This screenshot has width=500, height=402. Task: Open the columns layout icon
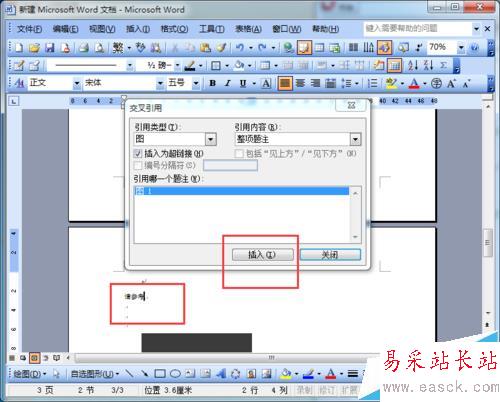pos(353,48)
